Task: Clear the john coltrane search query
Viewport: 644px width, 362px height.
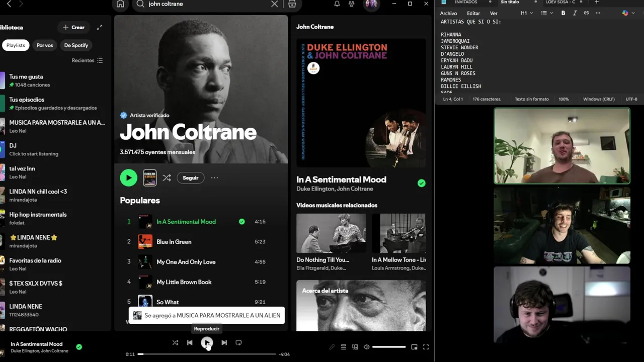Action: pyautogui.click(x=274, y=4)
